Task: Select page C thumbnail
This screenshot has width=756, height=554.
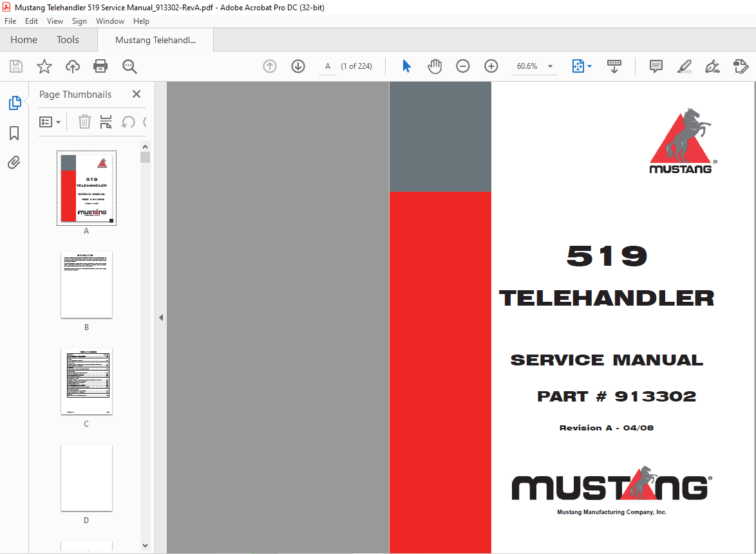Action: (86, 381)
